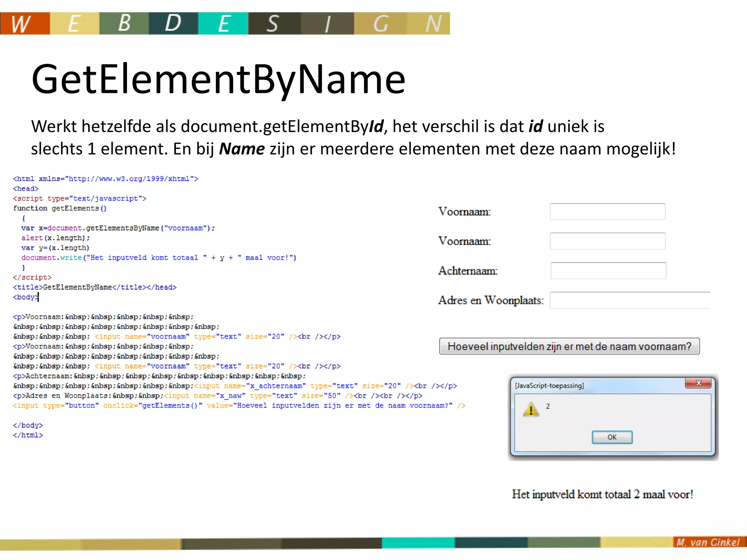Viewport: 747px width, 560px height.
Task: Click the green B tile in banner
Action: (x=124, y=23)
